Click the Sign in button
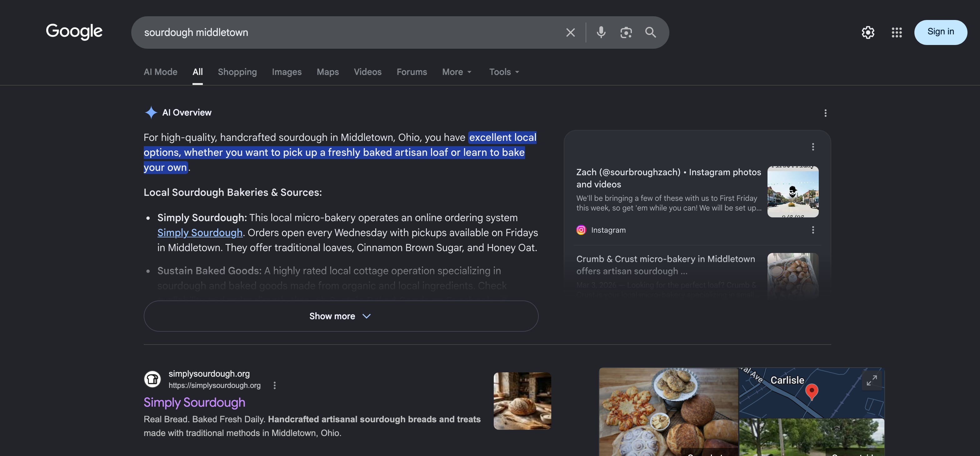The width and height of the screenshot is (980, 456). click(940, 32)
